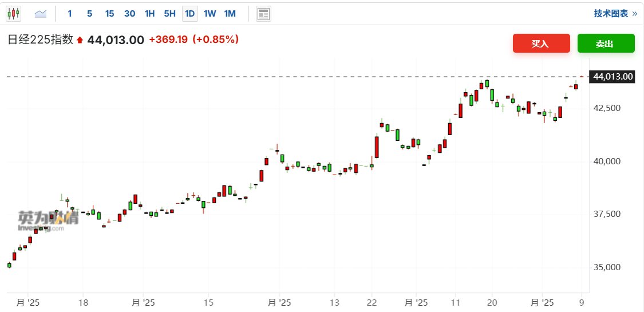Image resolution: width=644 pixels, height=312 pixels.
Task: Click the 42,500 price axis label
Action: [608, 108]
